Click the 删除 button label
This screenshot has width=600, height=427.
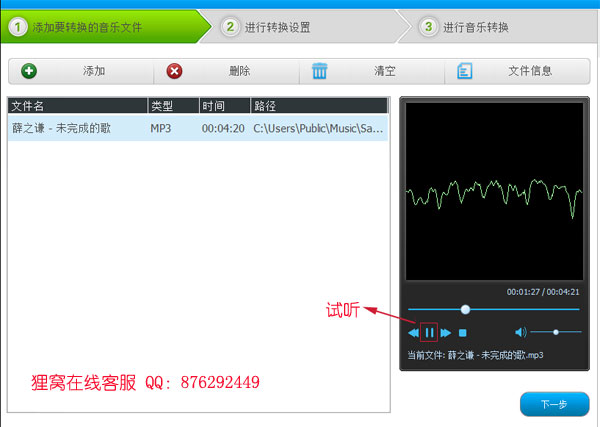(240, 71)
